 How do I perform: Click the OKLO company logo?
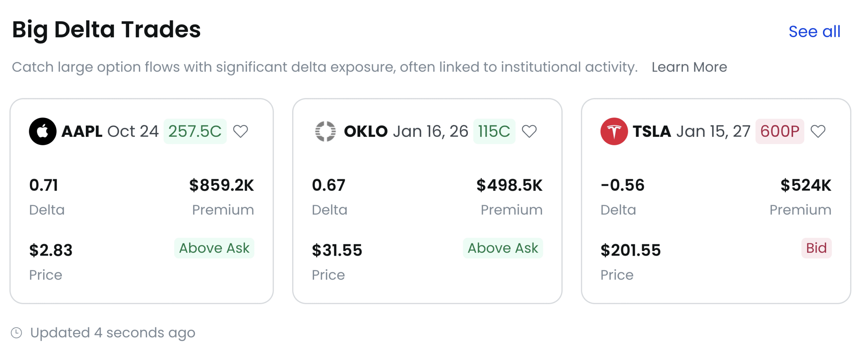(x=325, y=131)
